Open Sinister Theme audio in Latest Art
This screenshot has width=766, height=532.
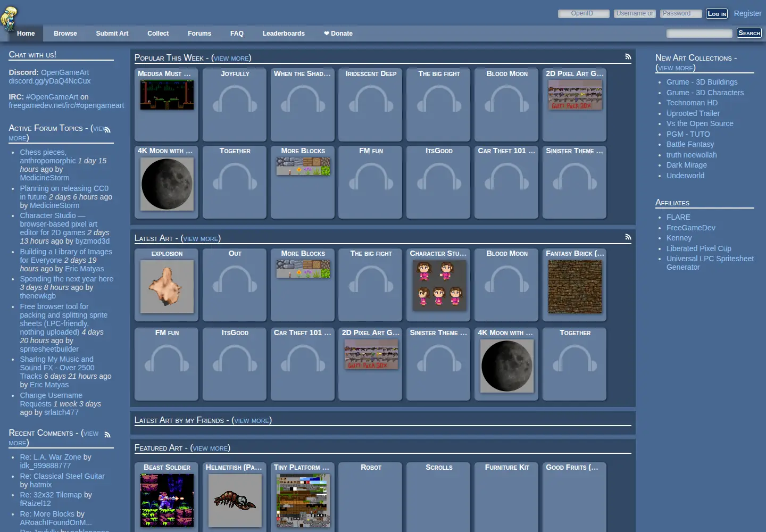click(x=439, y=358)
